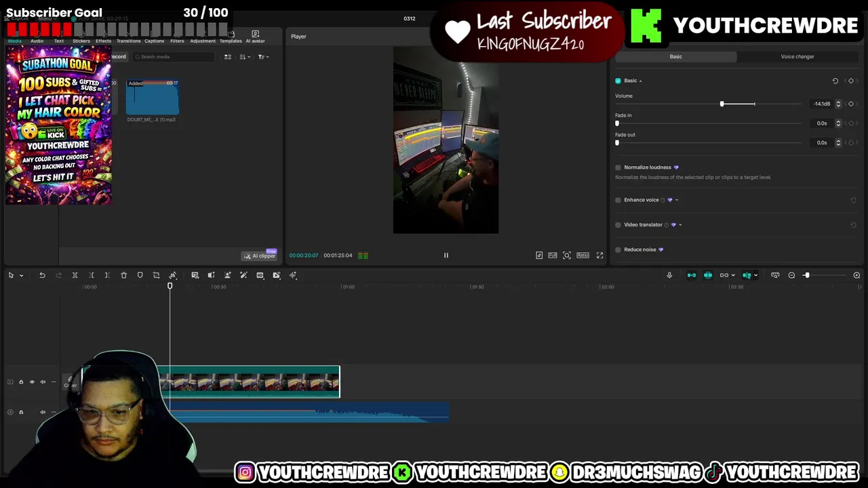Open the Templates tab
Screen dimensions: 868x488
point(231,37)
